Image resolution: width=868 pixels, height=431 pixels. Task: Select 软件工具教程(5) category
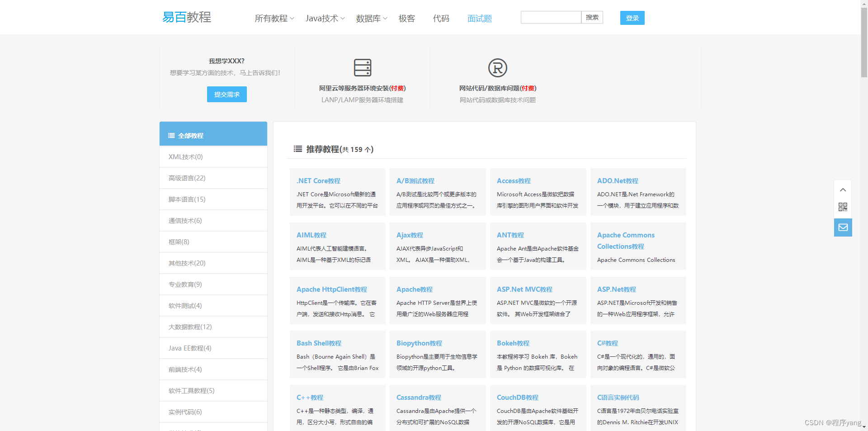pos(213,391)
